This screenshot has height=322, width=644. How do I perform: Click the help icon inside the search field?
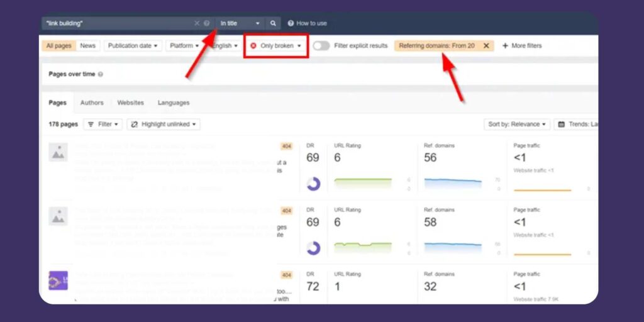pyautogui.click(x=207, y=23)
